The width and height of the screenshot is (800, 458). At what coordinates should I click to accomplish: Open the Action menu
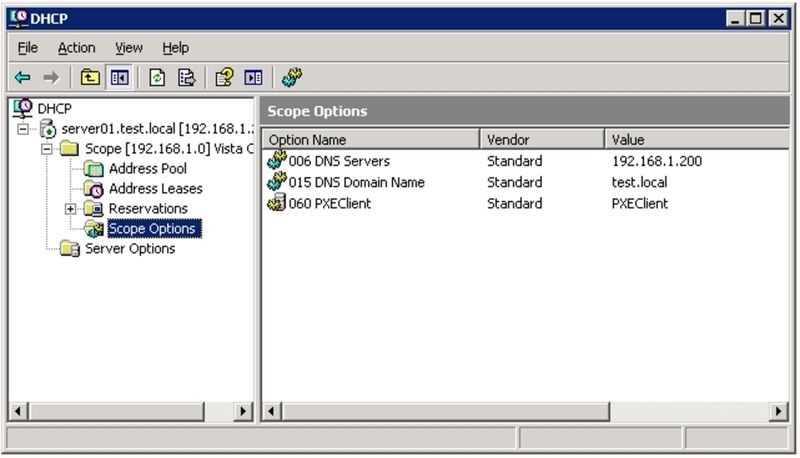[x=77, y=48]
